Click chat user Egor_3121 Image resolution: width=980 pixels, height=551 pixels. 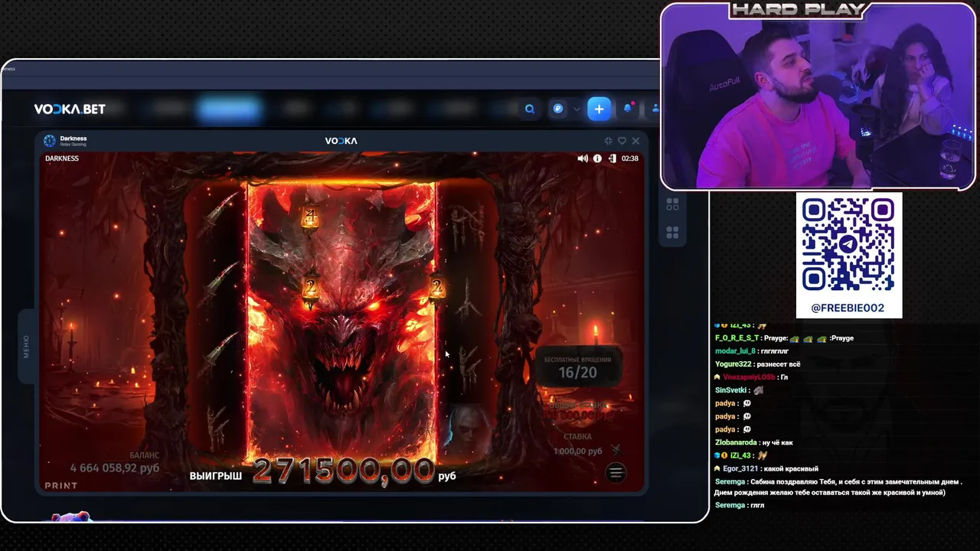point(741,468)
